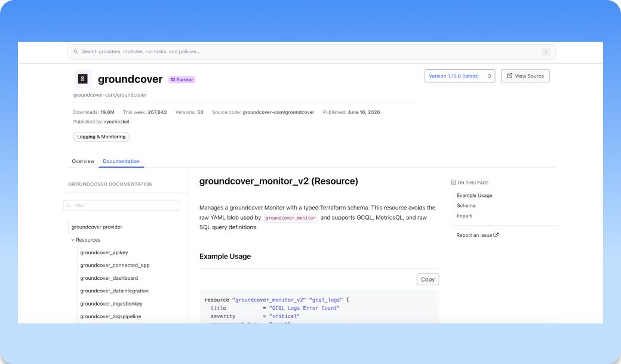
Task: Open the groundcover-com/groundcover source code link
Action: [278, 112]
